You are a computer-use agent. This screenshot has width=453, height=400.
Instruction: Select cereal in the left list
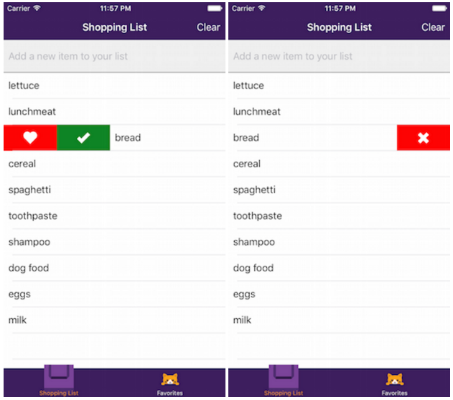click(x=114, y=164)
